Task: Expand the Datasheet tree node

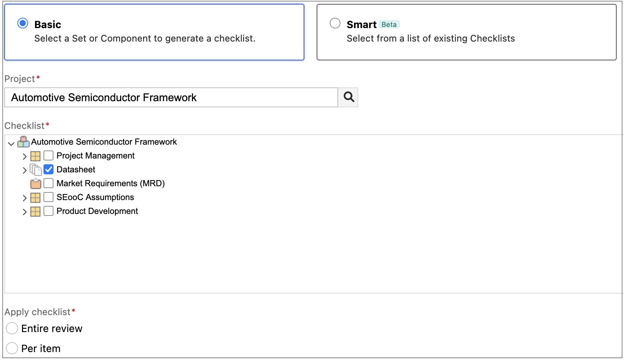Action: click(x=25, y=170)
